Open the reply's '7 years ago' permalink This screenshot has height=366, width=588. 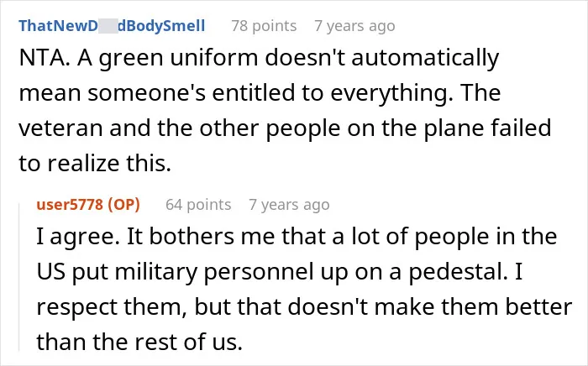[289, 205]
